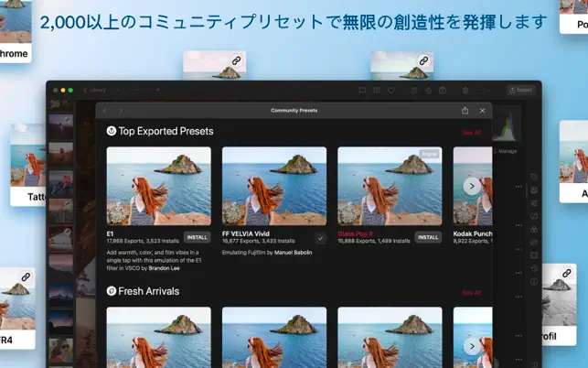This screenshot has width=588, height=368.
Task: Click the icon next to Fresh Arrivals heading
Action: [x=111, y=291]
